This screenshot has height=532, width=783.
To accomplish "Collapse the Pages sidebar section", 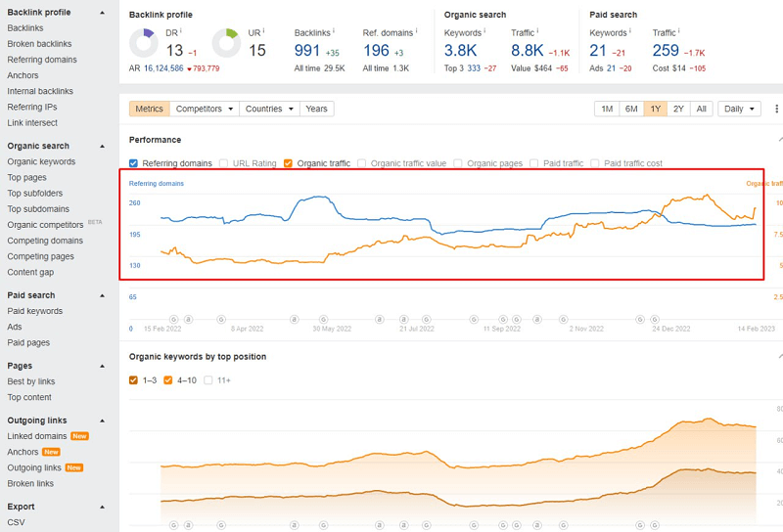I will [103, 366].
